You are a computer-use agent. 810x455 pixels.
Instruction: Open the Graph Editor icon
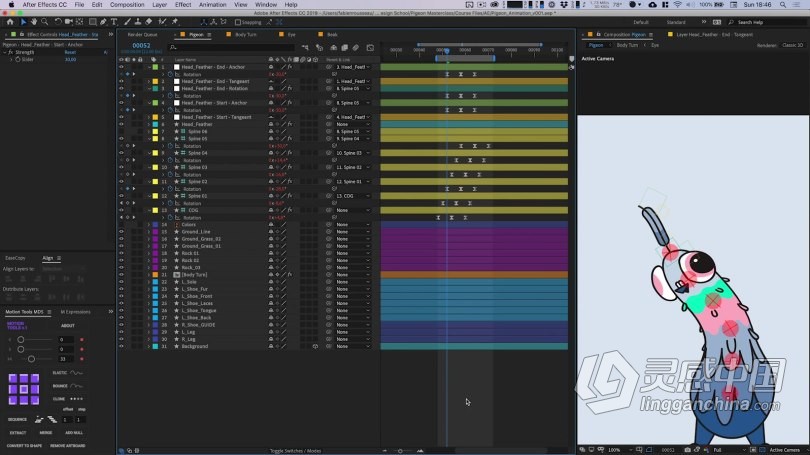tap(370, 48)
